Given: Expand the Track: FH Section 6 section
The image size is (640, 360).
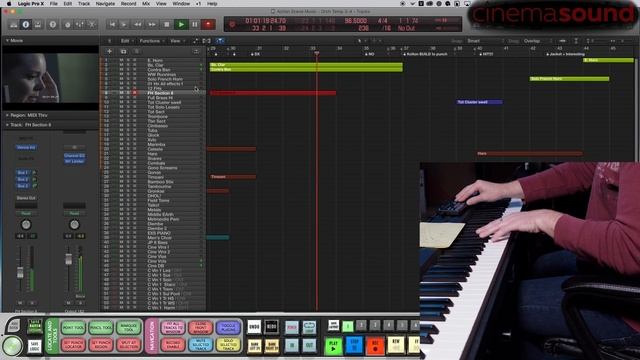Looking at the screenshot, I should pyautogui.click(x=7, y=125).
